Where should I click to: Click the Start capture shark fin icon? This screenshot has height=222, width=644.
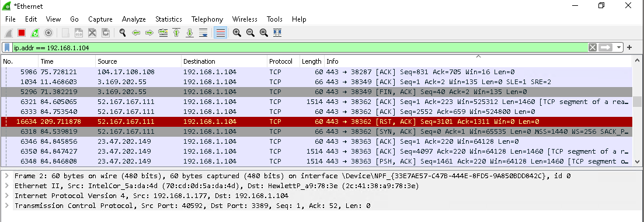pos(9,33)
